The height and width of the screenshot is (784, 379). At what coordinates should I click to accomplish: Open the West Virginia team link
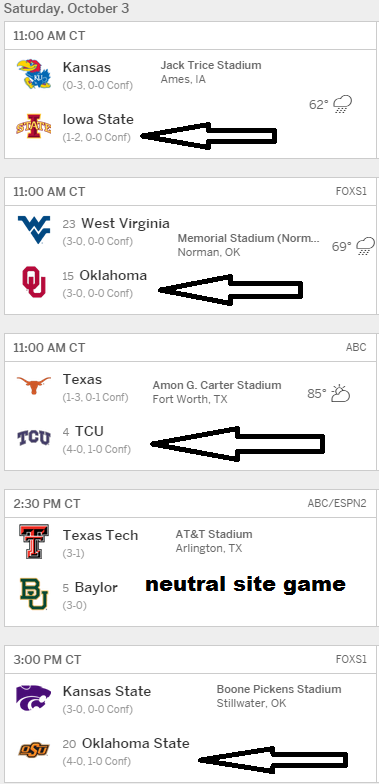click(125, 223)
